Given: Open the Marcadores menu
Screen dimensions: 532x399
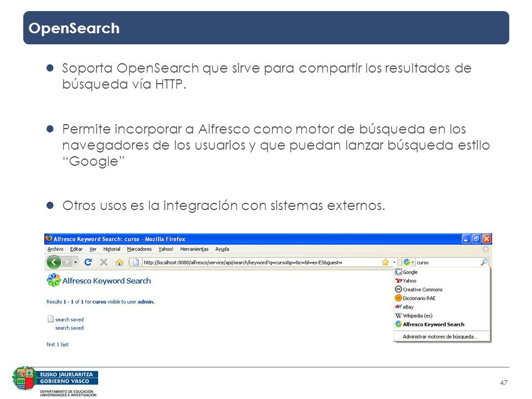Looking at the screenshot, I should 139,249.
